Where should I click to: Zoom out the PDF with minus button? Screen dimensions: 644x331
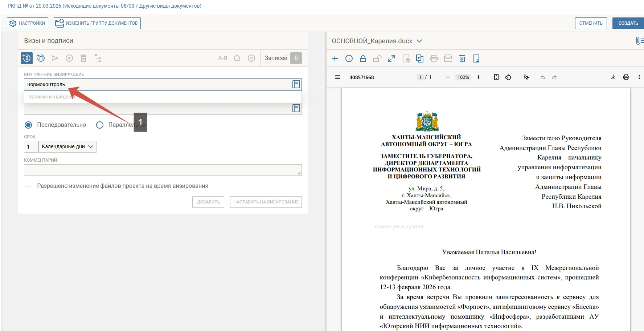coord(448,77)
